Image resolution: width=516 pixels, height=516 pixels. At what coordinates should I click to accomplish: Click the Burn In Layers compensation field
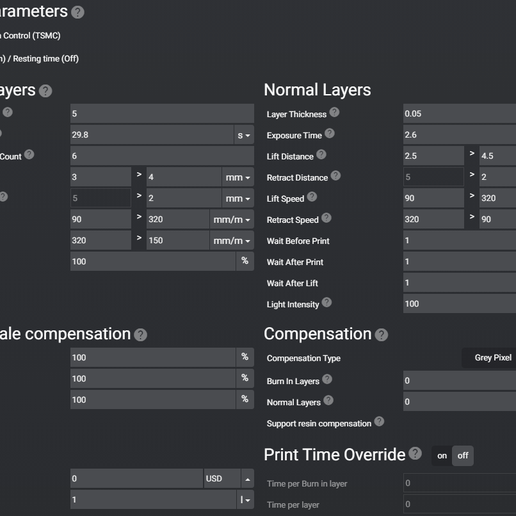[460, 381]
